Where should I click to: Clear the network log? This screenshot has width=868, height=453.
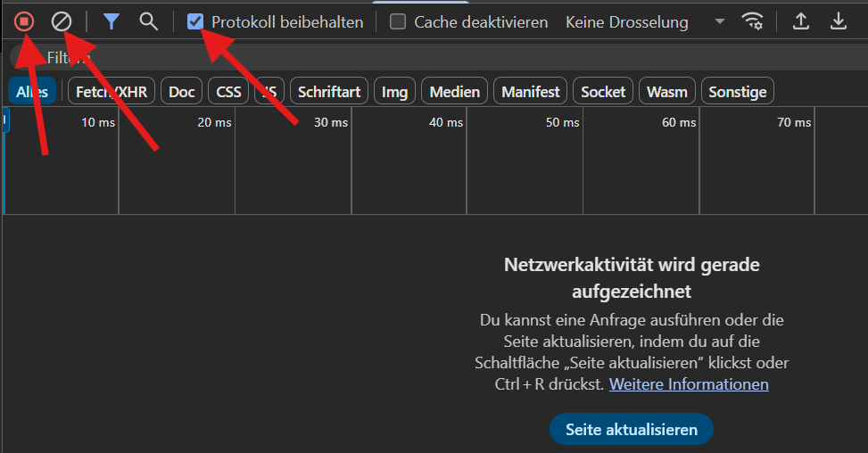[62, 21]
